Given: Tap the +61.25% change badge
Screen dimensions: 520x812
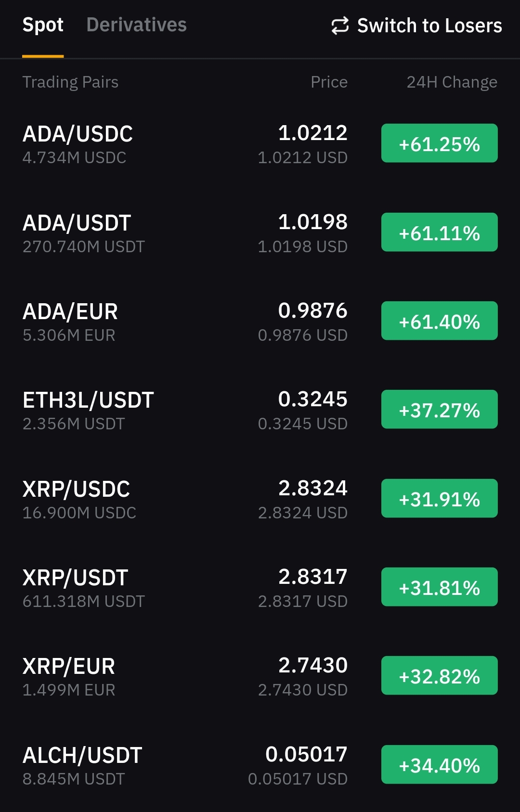Looking at the screenshot, I should (439, 143).
